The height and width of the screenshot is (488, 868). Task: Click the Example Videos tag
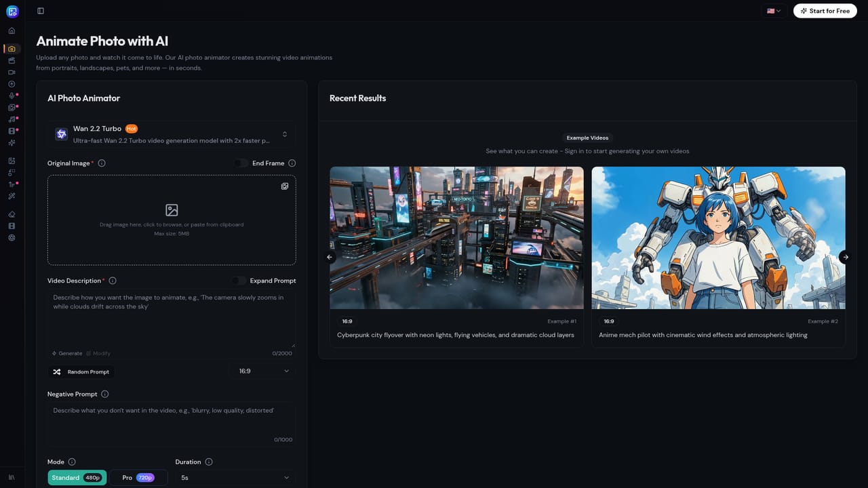(x=587, y=138)
